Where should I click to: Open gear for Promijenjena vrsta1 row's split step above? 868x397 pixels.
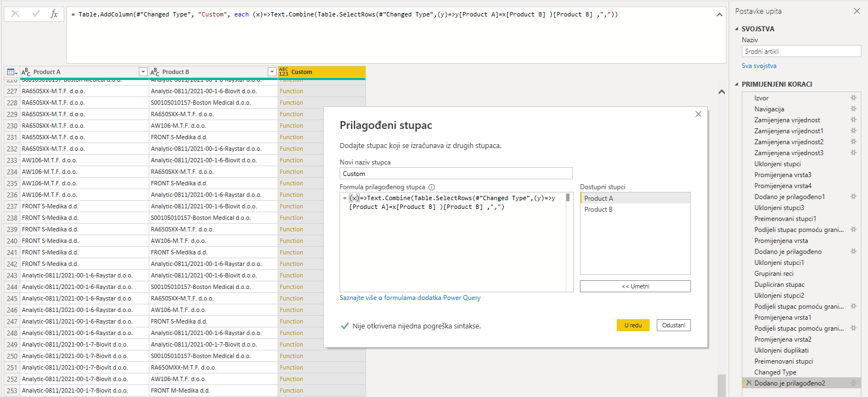[x=853, y=306]
